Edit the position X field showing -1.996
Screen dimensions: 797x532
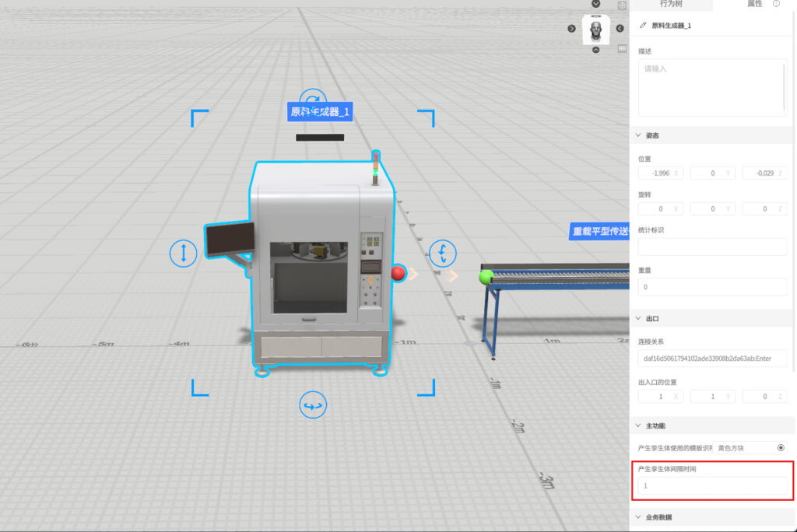click(x=660, y=173)
